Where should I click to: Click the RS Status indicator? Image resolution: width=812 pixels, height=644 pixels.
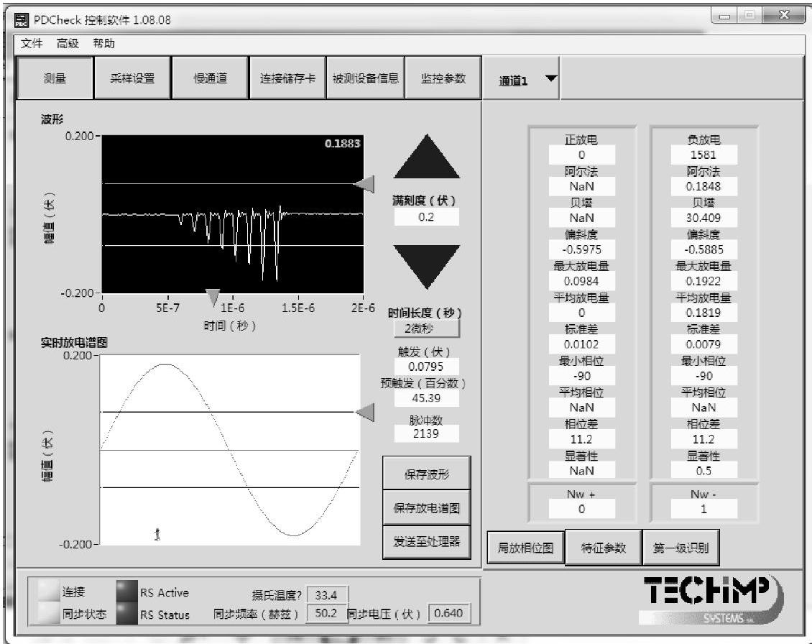click(x=126, y=613)
